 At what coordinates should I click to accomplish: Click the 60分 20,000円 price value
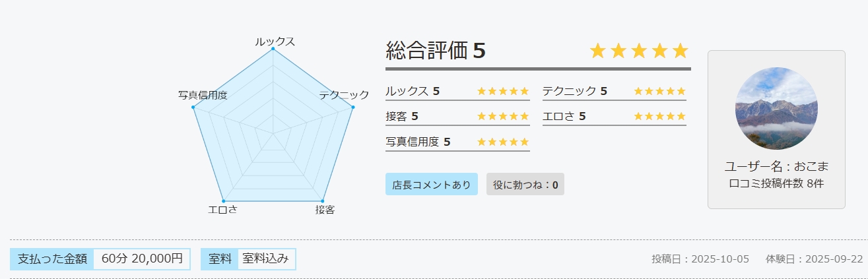(142, 259)
